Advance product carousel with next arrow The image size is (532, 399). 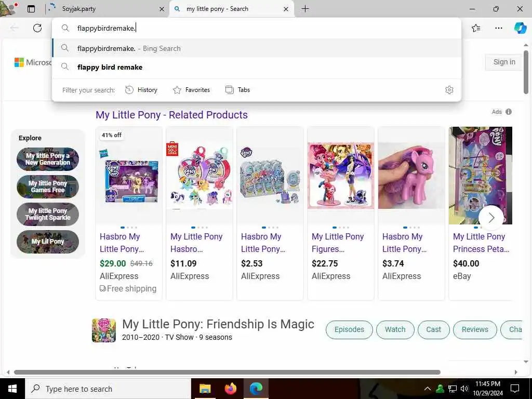click(x=491, y=218)
